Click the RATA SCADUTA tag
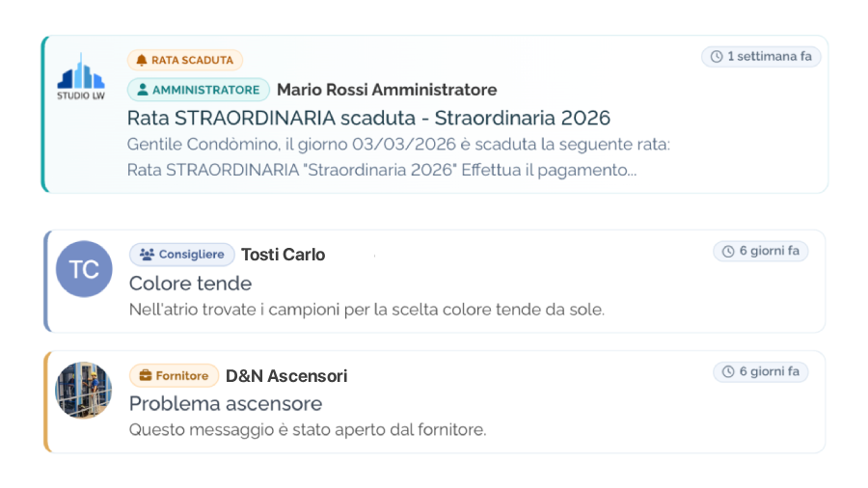The width and height of the screenshot is (868, 488). pyautogui.click(x=185, y=60)
